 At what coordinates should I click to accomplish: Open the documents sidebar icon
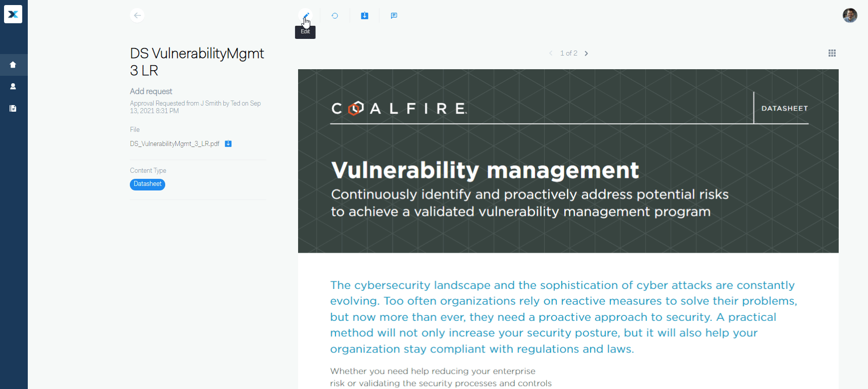pos(13,108)
